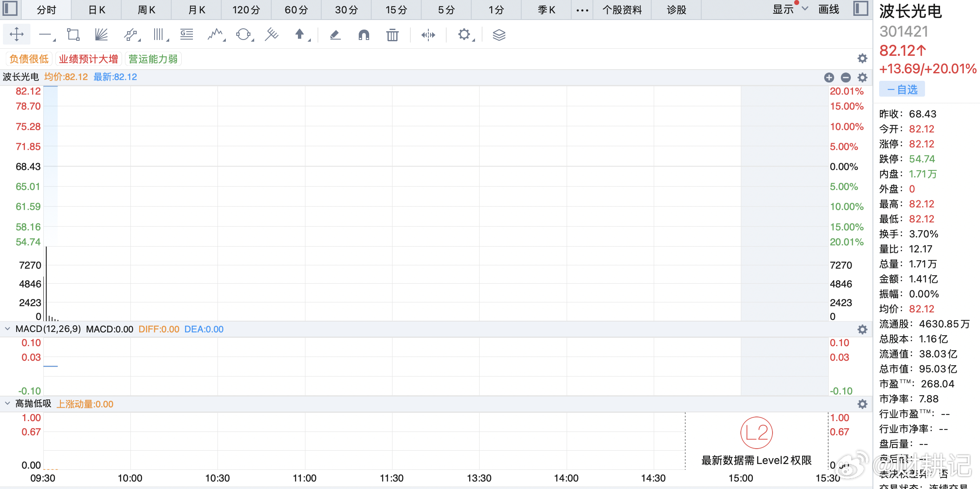Image resolution: width=980 pixels, height=489 pixels.
Task: Select the fan lines drawing tool
Action: (101, 35)
